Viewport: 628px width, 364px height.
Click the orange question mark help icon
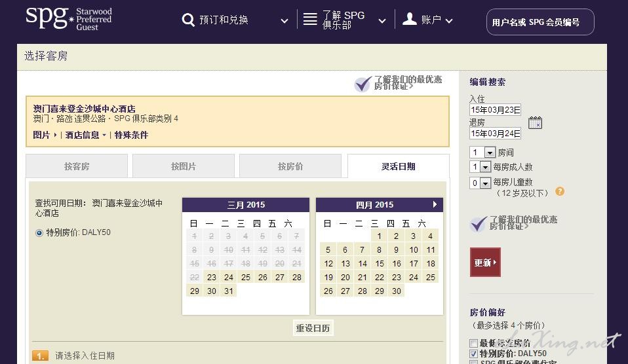click(x=560, y=192)
